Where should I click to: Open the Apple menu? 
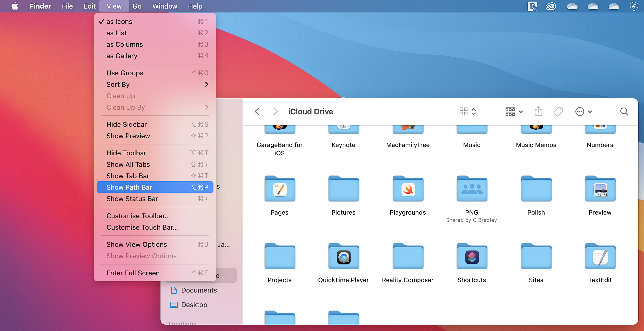pyautogui.click(x=15, y=6)
